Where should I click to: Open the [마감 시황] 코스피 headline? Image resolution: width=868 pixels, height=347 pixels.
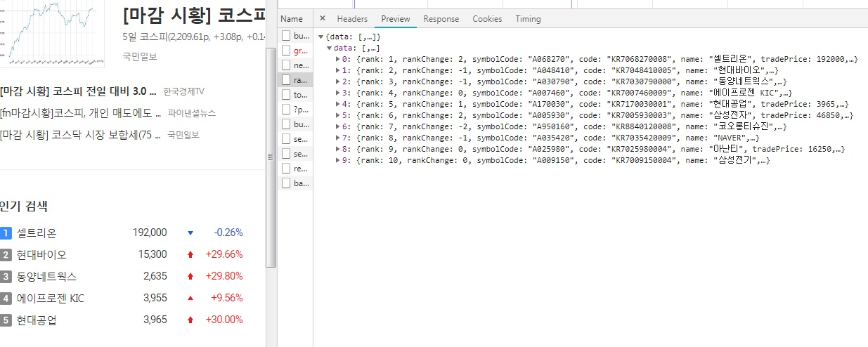click(195, 15)
